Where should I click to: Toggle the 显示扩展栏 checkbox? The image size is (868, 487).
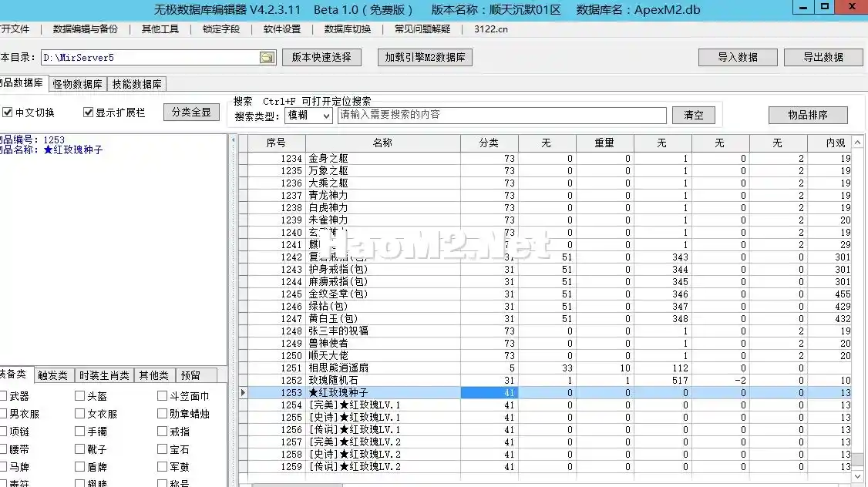[88, 113]
